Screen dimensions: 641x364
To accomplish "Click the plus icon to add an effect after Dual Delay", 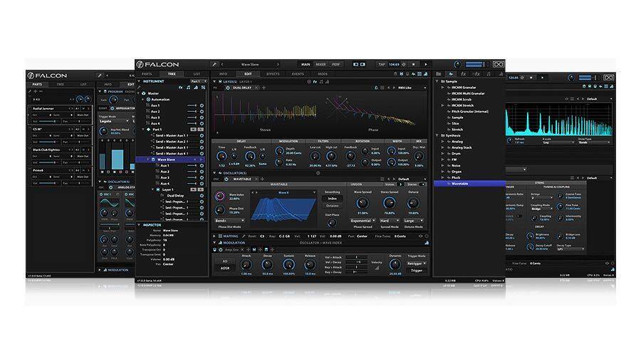I will [264, 88].
